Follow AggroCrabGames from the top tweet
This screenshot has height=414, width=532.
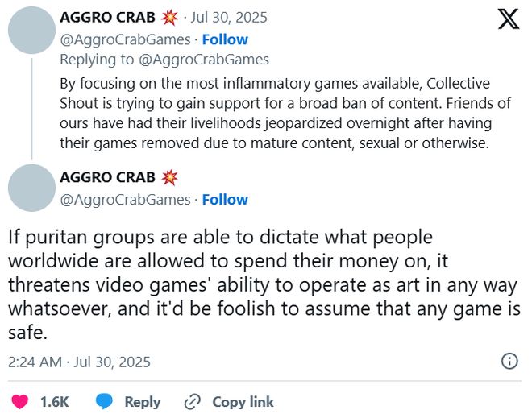tap(225, 39)
